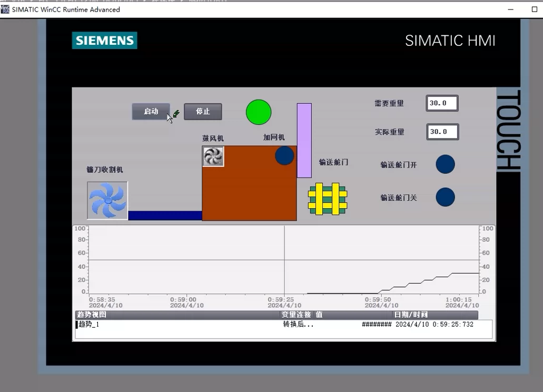Image resolution: width=543 pixels, height=392 pixels.
Task: Click the 需要重量 label
Action: [389, 103]
